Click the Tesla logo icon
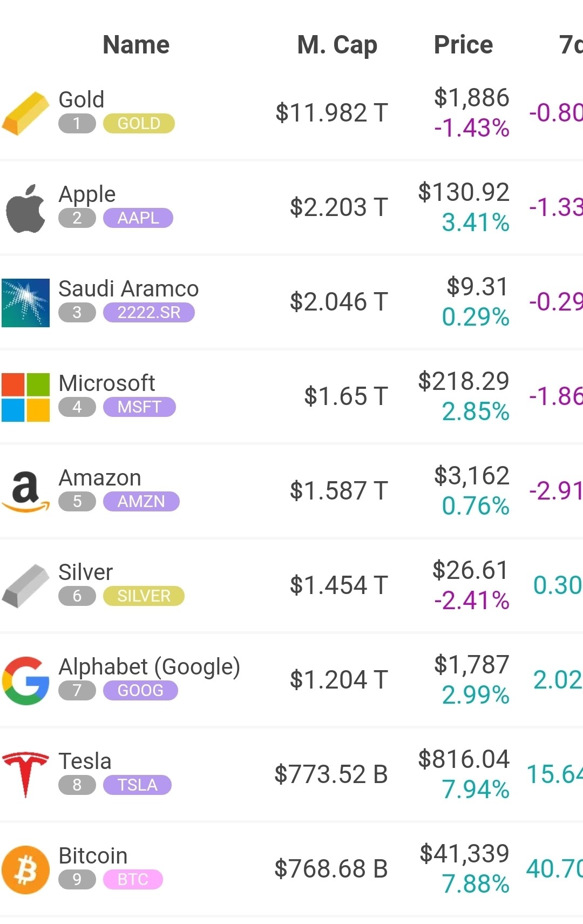Viewport: 583px width, 924px height. pyautogui.click(x=25, y=775)
